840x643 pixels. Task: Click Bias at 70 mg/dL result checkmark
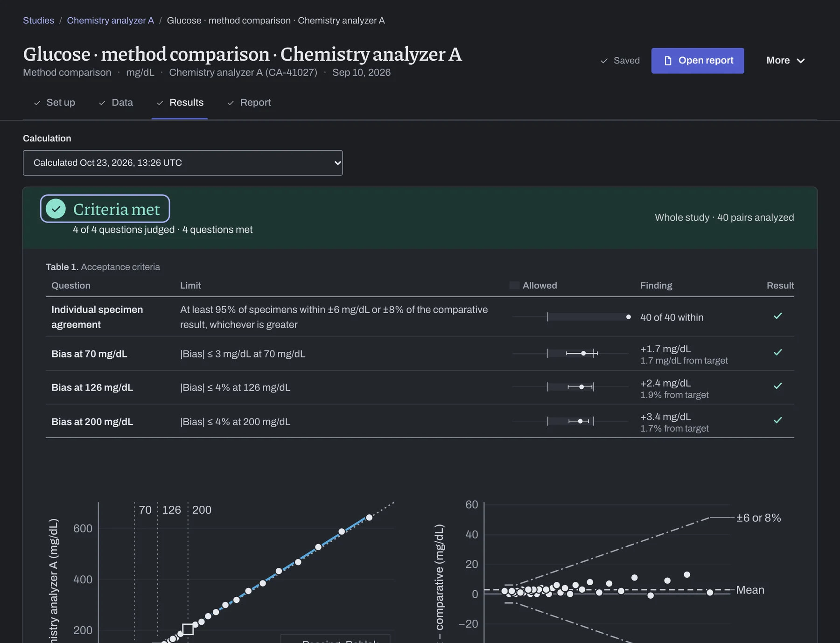pos(778,352)
